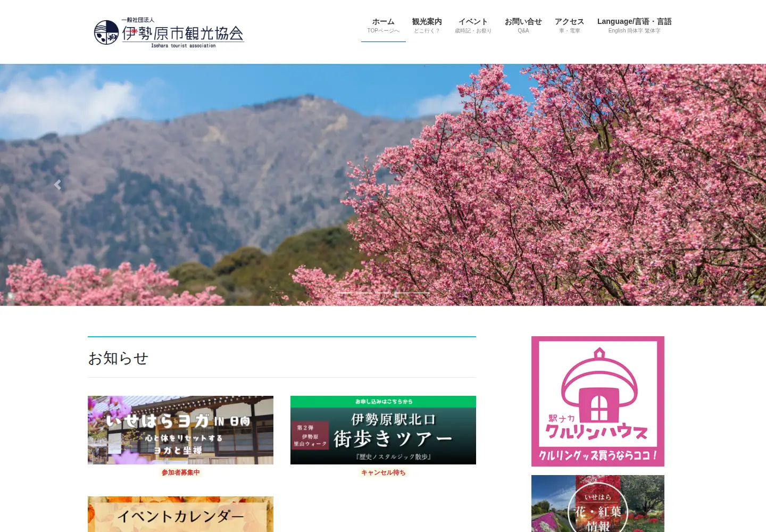Open the 伊勢原駅北口 街歩きツアー banner
Screen dimensions: 766x532
(383, 430)
